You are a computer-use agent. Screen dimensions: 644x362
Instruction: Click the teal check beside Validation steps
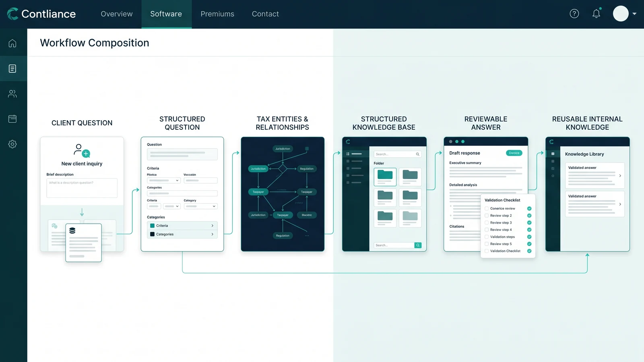pyautogui.click(x=529, y=237)
